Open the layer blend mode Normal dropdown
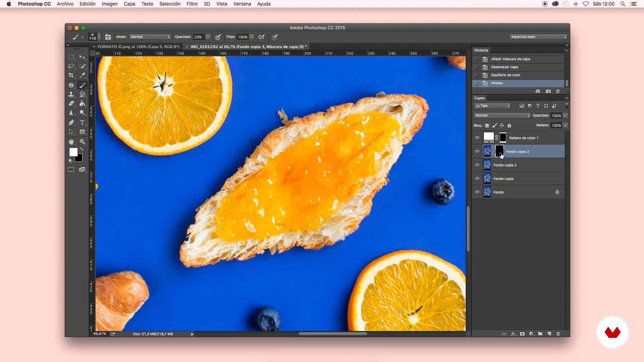 [502, 116]
